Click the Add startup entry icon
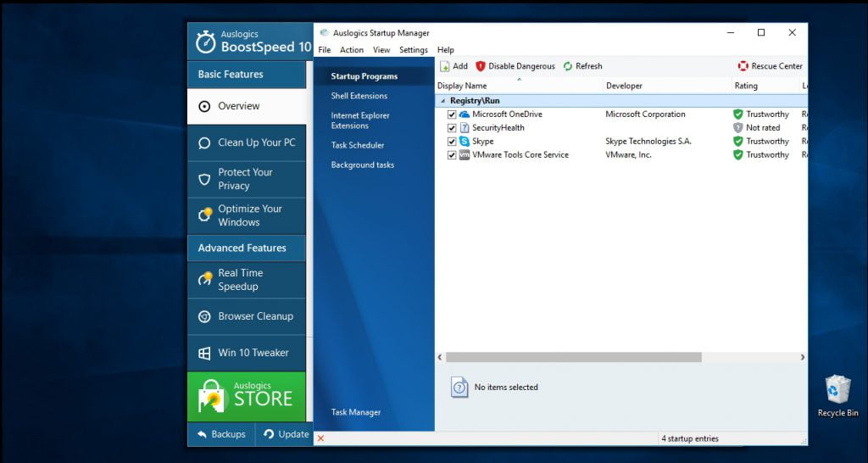 pyautogui.click(x=445, y=66)
